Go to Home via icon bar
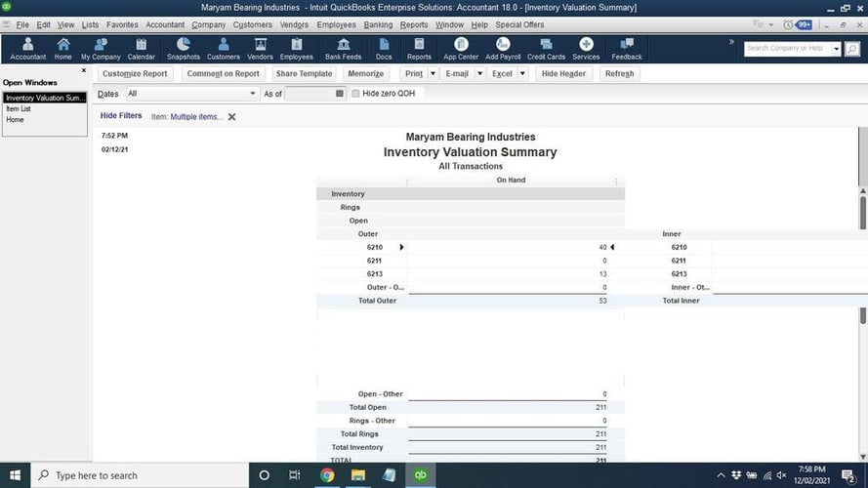The width and height of the screenshot is (868, 488). coord(63,49)
